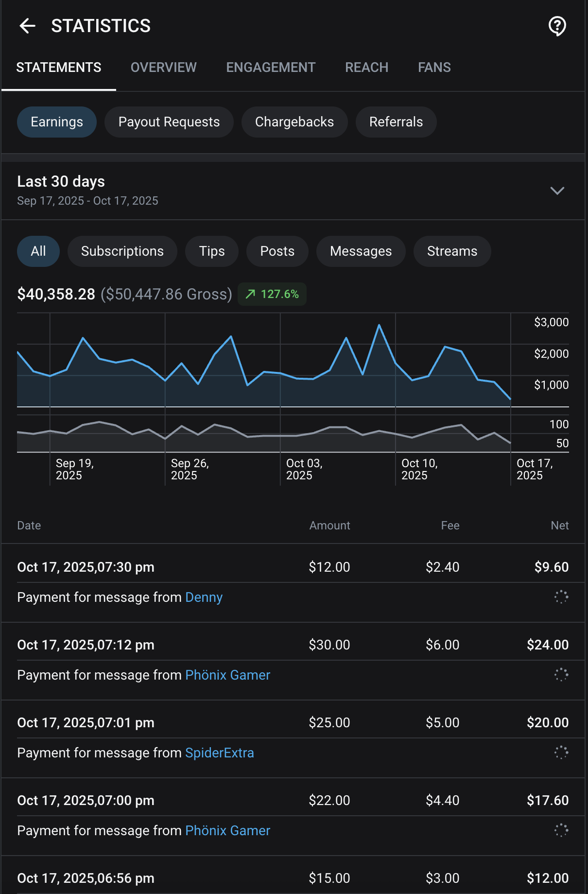Open the Payout Requests section
The width and height of the screenshot is (588, 894).
169,122
